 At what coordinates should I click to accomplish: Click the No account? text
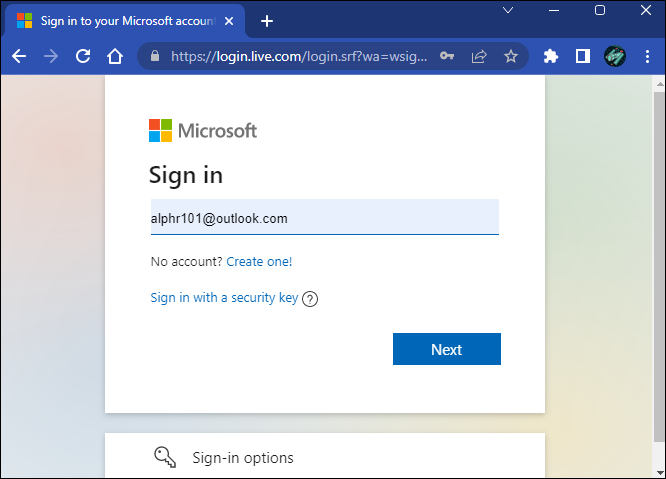(x=186, y=262)
